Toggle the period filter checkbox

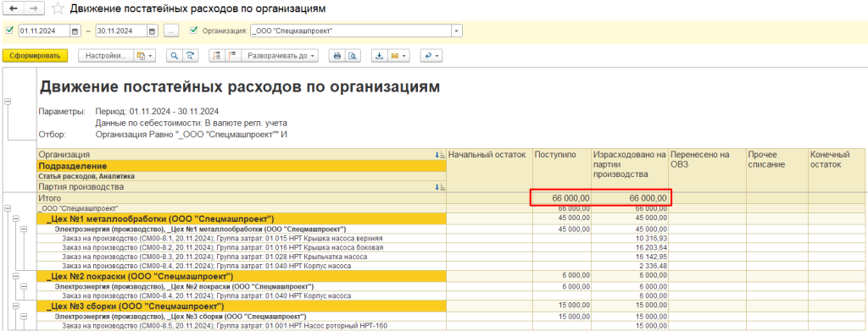[8, 30]
